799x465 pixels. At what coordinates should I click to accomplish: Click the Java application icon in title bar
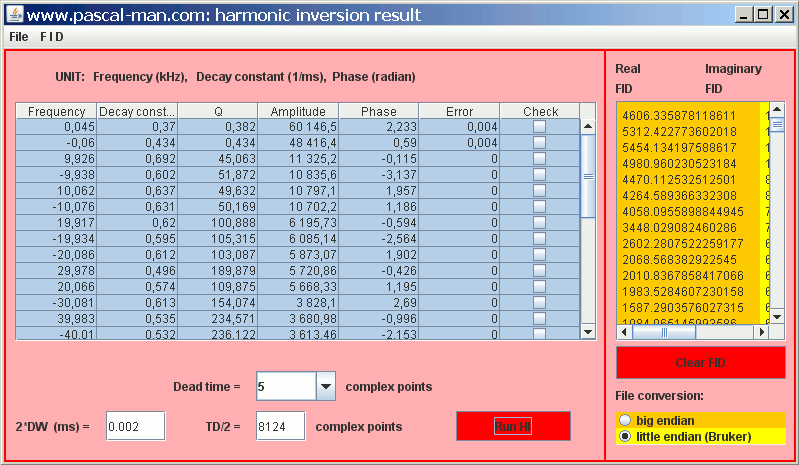12,15
